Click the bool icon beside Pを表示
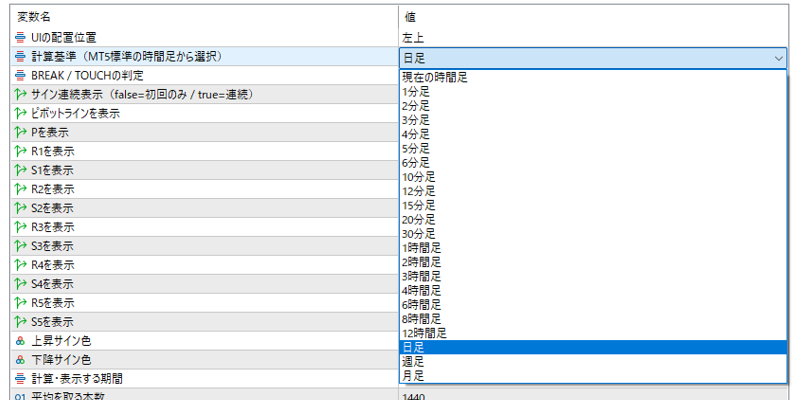Viewport: 800px width, 400px height. coord(20,133)
